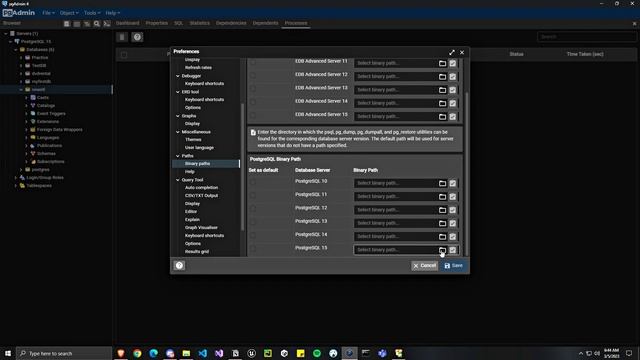Viewport: 640px width, 360px height.
Task: Maximize the Preferences dialog
Action: pyautogui.click(x=452, y=52)
